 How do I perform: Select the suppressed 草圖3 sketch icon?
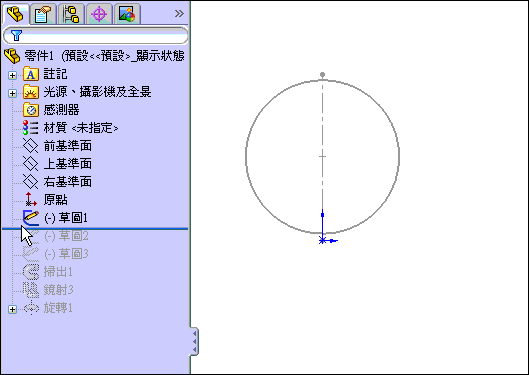coord(31,254)
